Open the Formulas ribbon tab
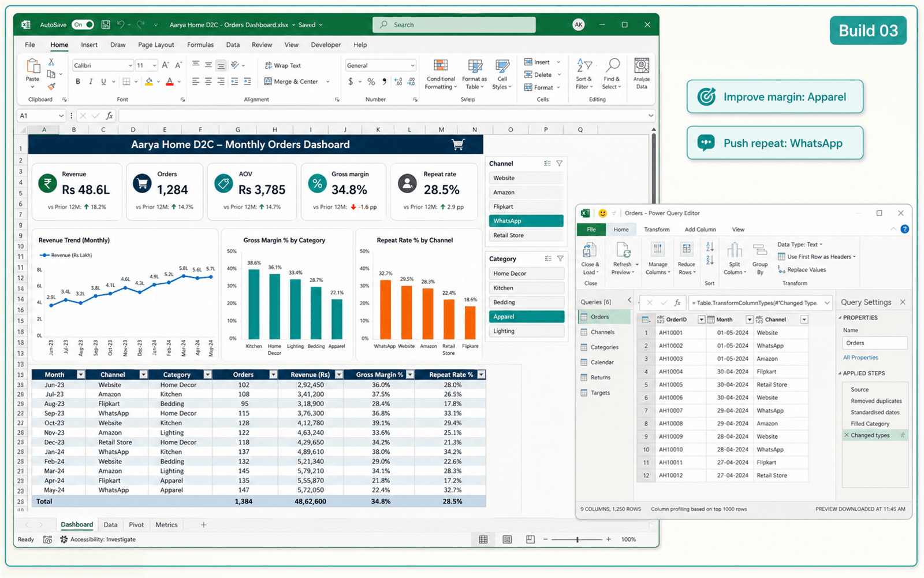The height and width of the screenshot is (578, 924). click(200, 45)
